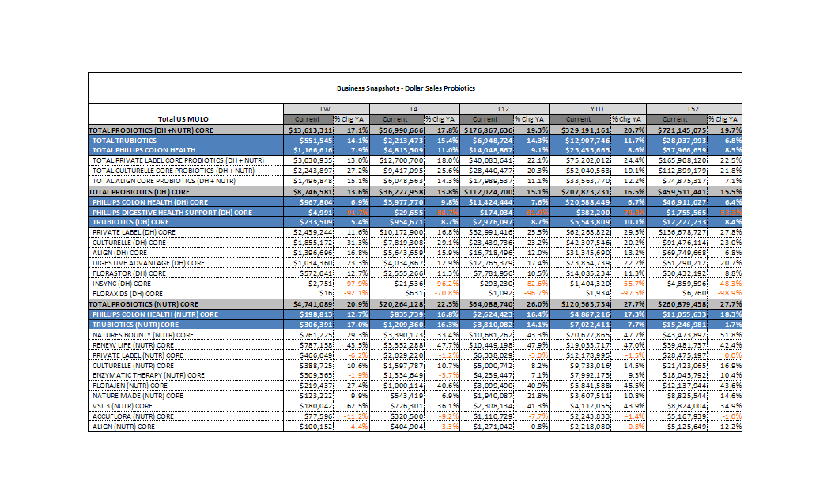Select PHILLIPS DIGESTIVE HEALTH SUPPORT (DH) CORE row
Screen dimensions: 831x504
click(x=172, y=212)
